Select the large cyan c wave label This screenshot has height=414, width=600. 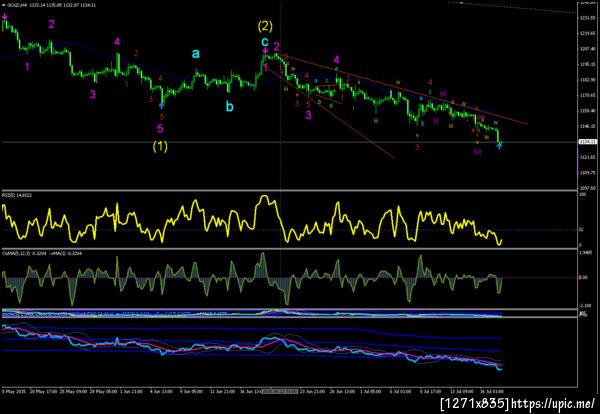pos(265,41)
